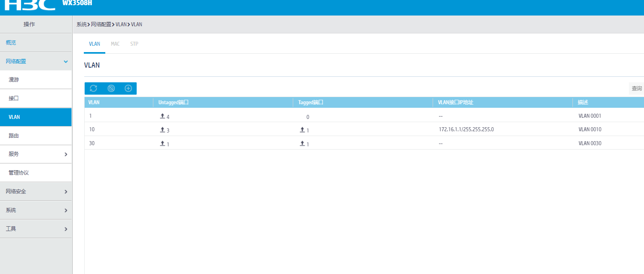
Task: Expand the 系统 menu arrow
Action: (x=66, y=210)
